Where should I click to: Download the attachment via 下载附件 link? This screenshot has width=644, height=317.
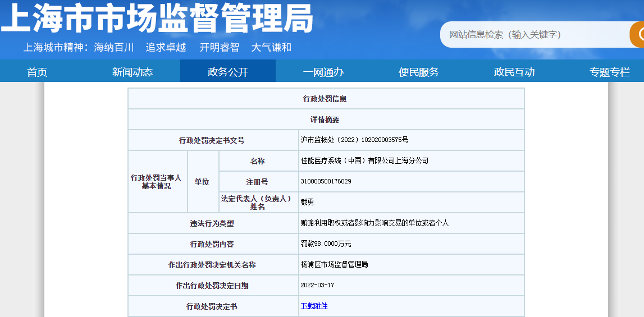coord(314,306)
